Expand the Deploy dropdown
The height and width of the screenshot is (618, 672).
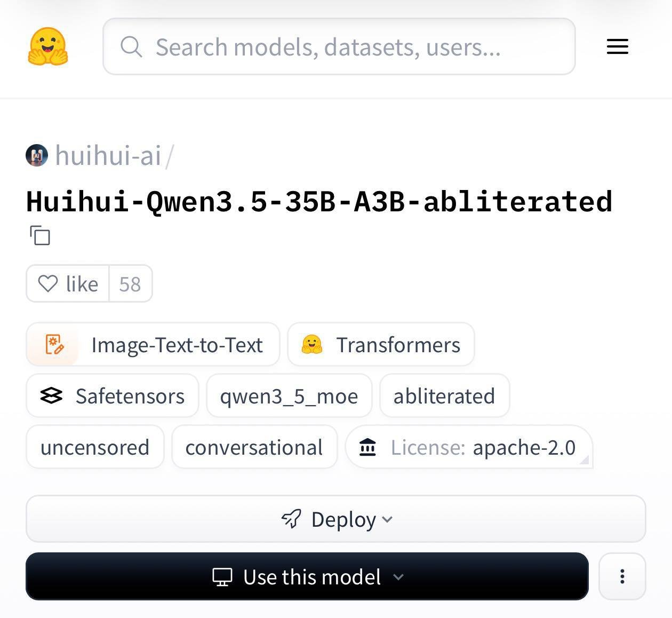coord(388,519)
